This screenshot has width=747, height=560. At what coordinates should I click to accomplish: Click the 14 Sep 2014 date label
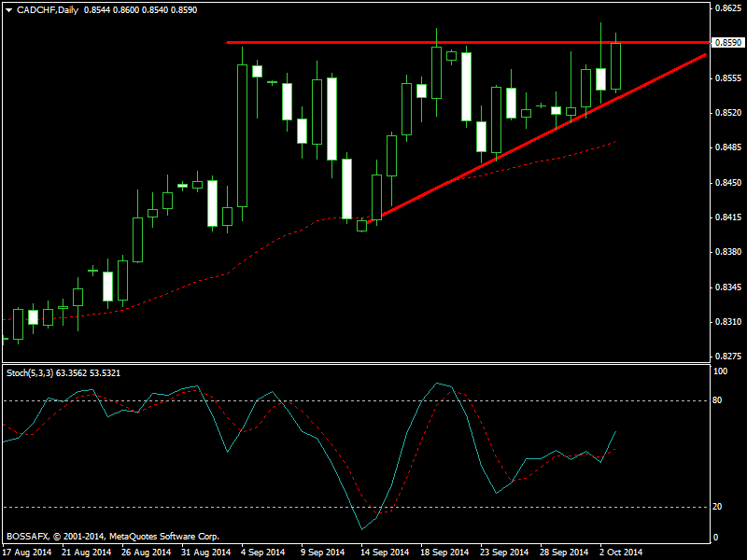click(385, 553)
